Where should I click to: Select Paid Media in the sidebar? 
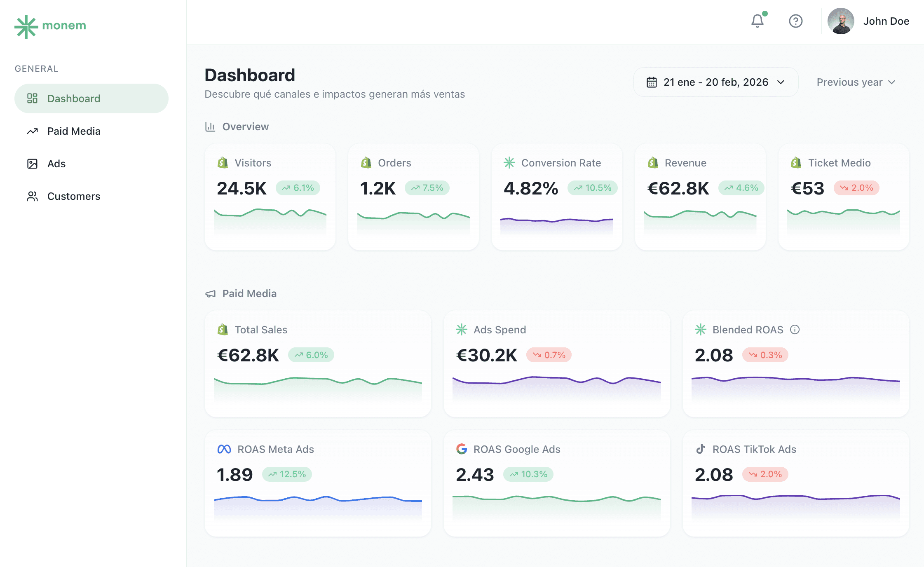tap(73, 131)
